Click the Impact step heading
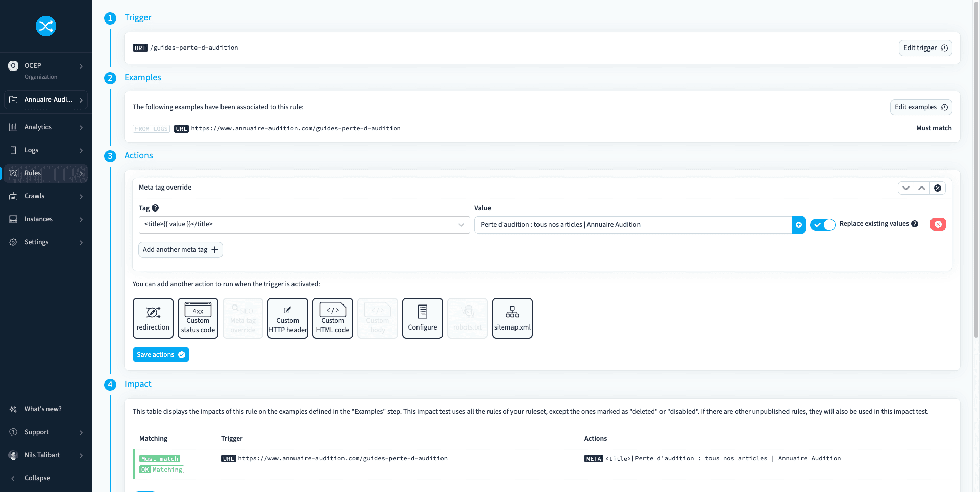 [x=138, y=384]
